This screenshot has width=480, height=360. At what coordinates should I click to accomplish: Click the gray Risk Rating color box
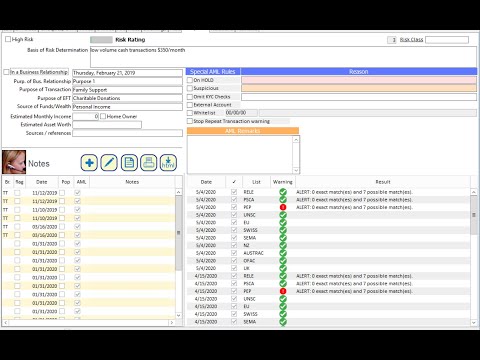pos(101,40)
